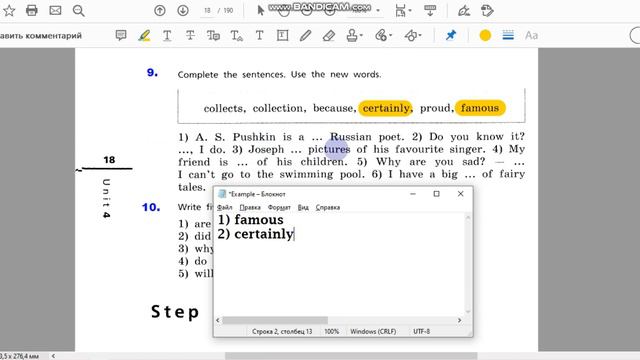
Task: Select the highlight text tool
Action: coord(144,36)
